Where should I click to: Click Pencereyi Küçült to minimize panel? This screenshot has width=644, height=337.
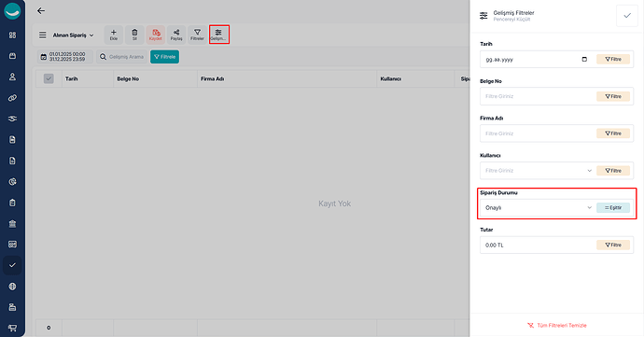pos(511,20)
